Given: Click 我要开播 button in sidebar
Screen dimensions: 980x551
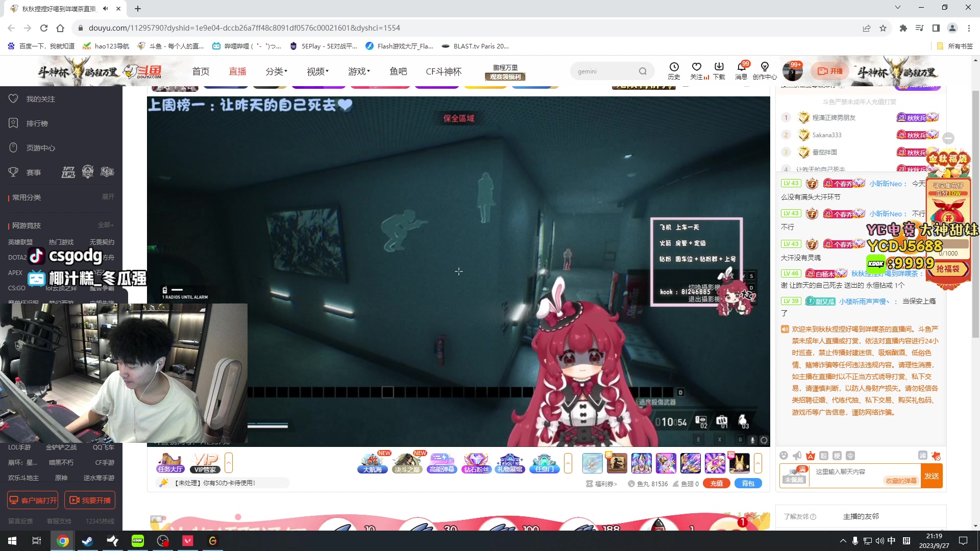Looking at the screenshot, I should 90,500.
